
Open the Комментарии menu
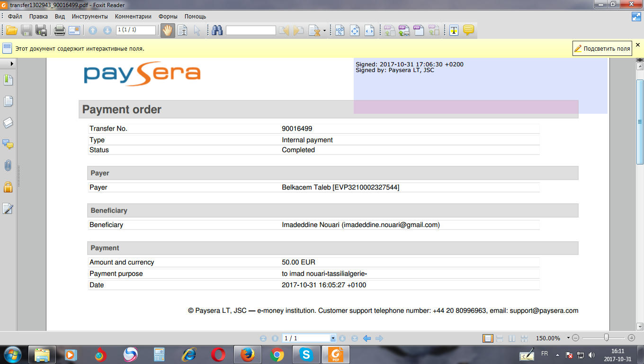coord(133,17)
